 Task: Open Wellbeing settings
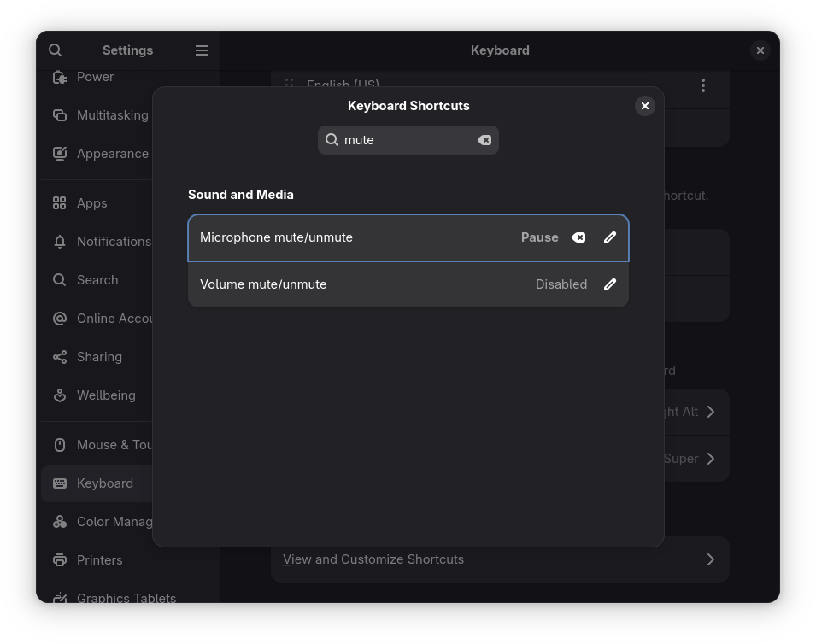pyautogui.click(x=106, y=395)
